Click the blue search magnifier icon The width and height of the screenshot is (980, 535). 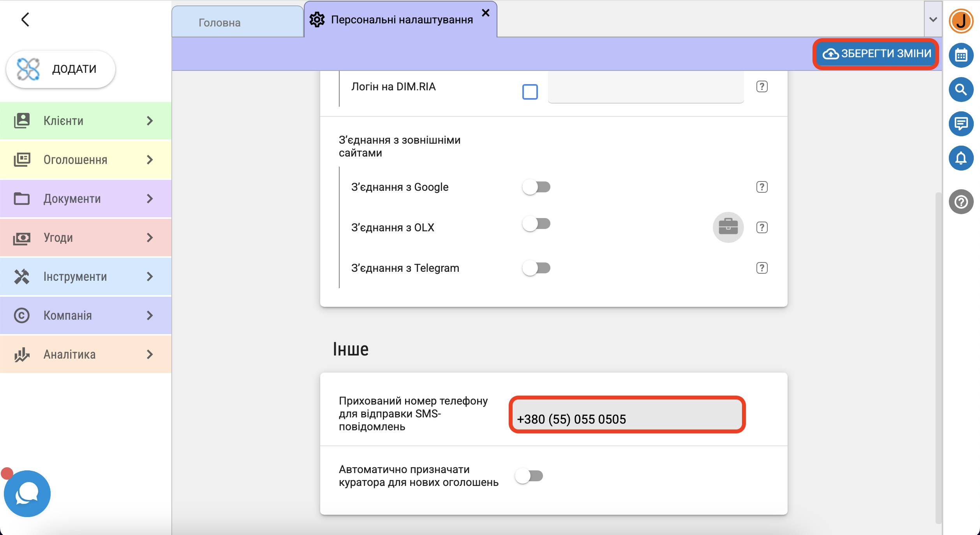pos(961,90)
